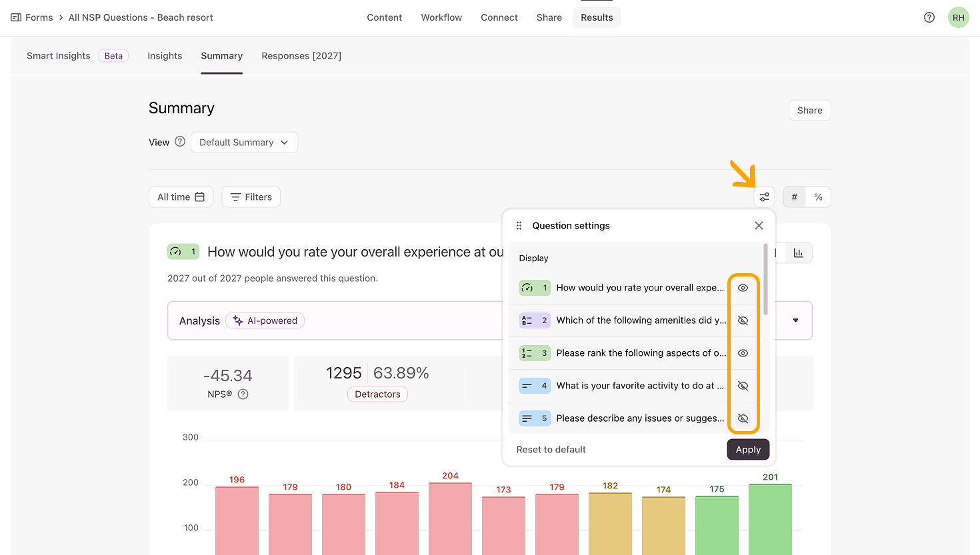
Task: Switch values to percentage display
Action: point(818,197)
